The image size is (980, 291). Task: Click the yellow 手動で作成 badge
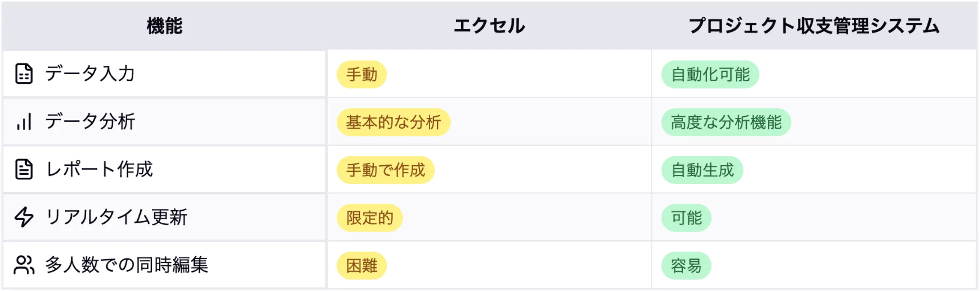coord(386,170)
